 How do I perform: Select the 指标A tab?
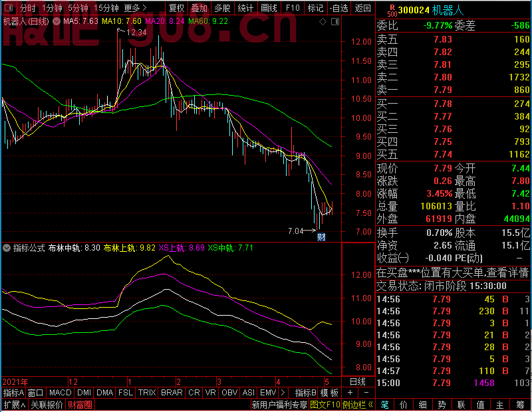tap(13, 393)
